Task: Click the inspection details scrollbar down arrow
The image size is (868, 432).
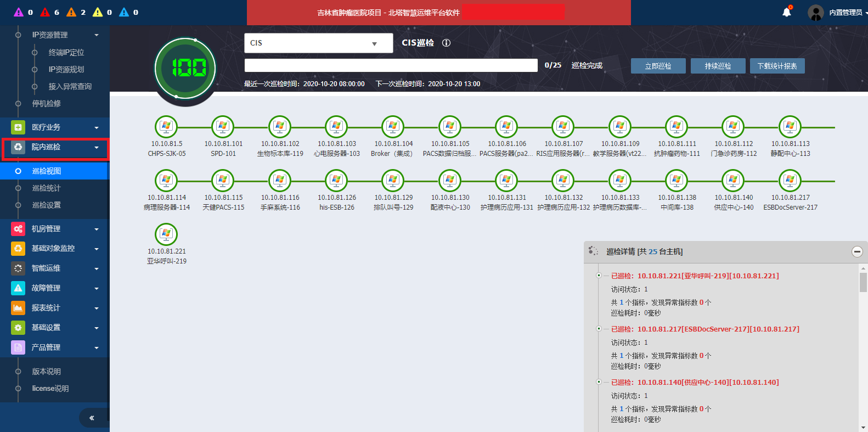Action: tap(863, 427)
